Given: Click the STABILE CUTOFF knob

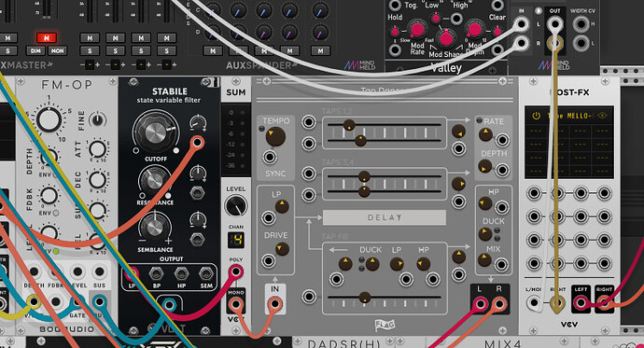Looking at the screenshot, I should pos(156,132).
